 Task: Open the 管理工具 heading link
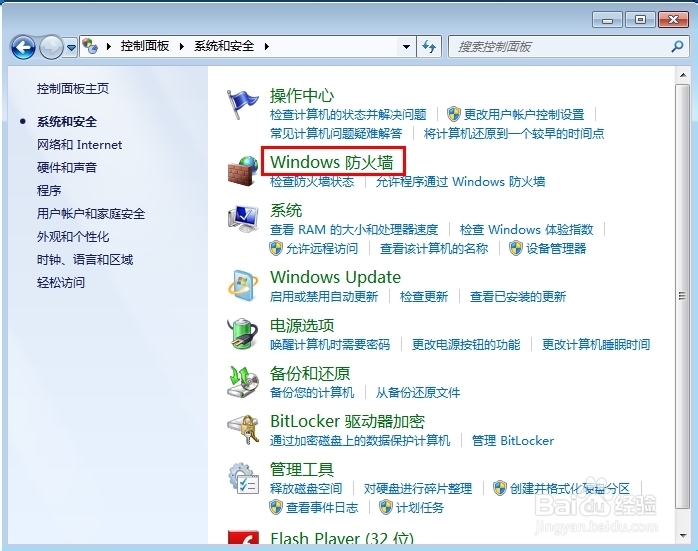point(302,470)
